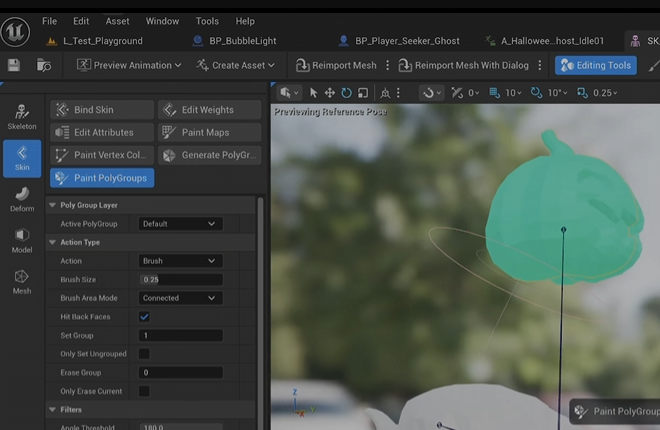Open the File menu
The width and height of the screenshot is (660, 430).
click(49, 21)
